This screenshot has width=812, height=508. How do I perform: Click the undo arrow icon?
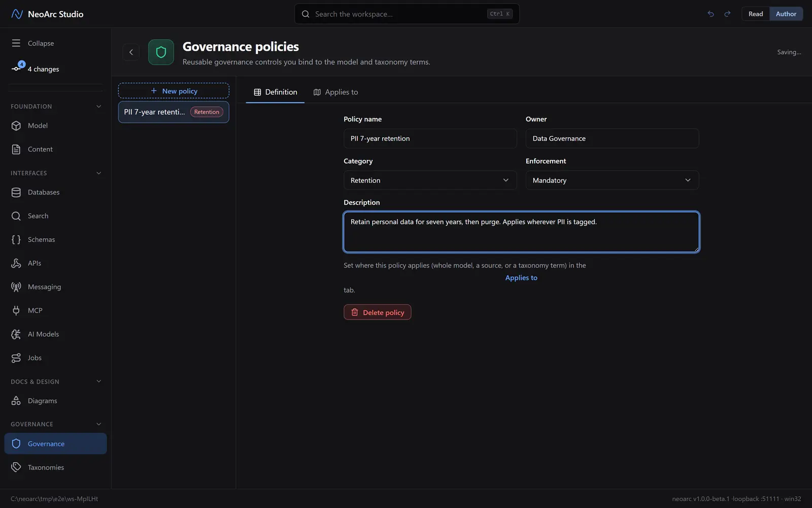[x=710, y=14]
